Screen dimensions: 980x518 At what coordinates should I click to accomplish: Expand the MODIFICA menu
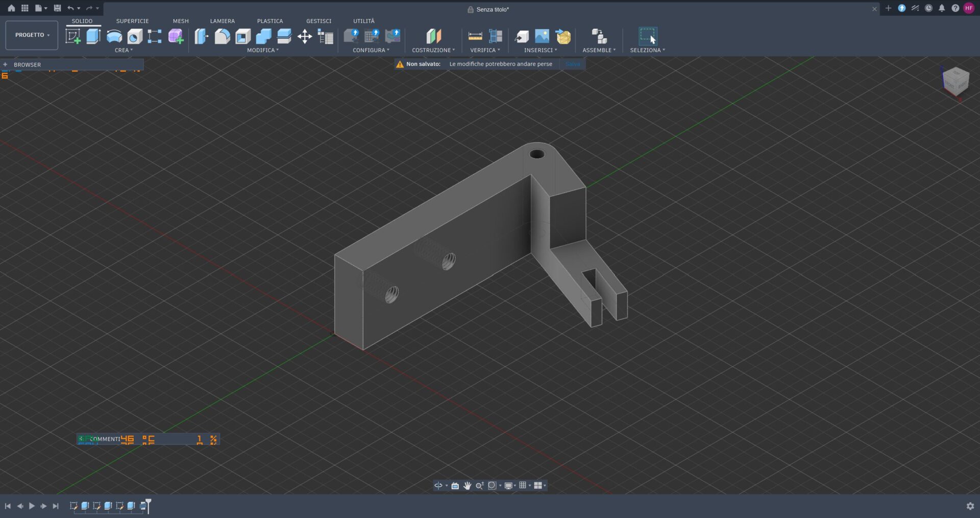click(x=263, y=50)
